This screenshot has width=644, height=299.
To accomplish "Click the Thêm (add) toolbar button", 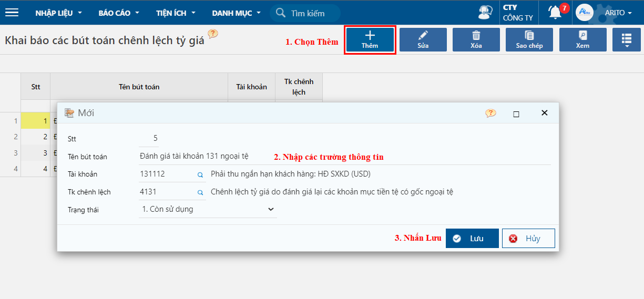I will (x=370, y=39).
